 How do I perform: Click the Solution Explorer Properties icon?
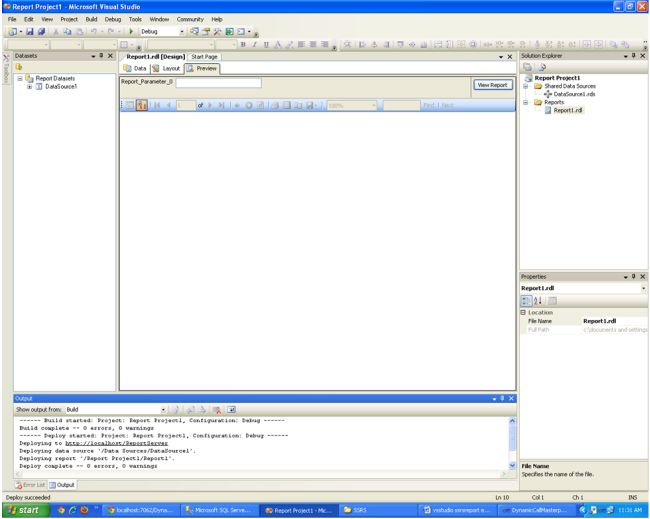point(527,67)
